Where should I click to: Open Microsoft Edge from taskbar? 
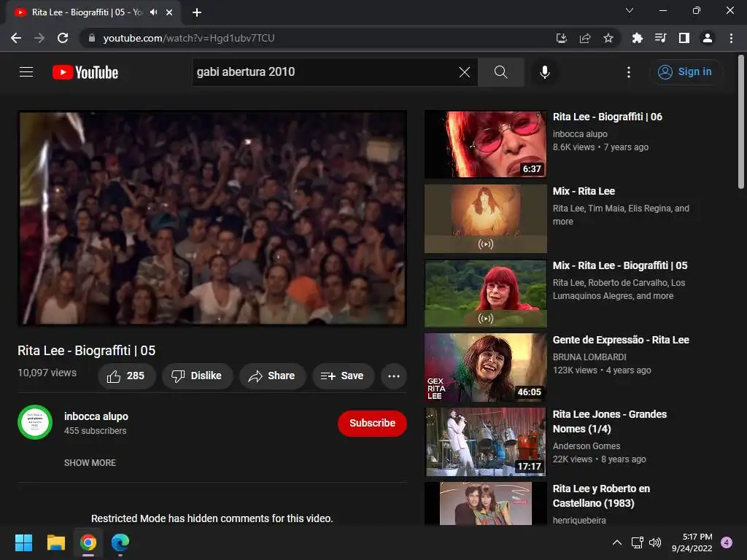coord(120,542)
